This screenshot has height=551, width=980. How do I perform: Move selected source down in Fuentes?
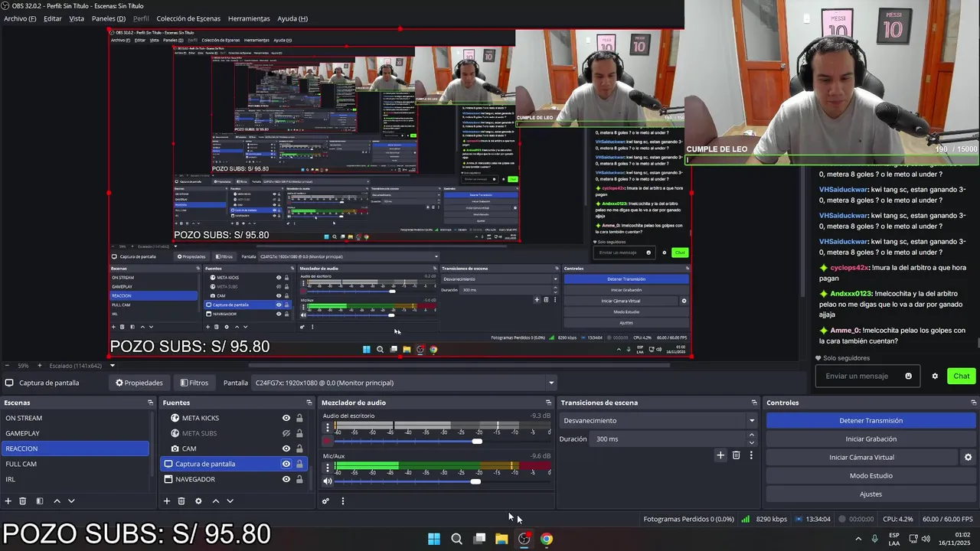(230, 501)
